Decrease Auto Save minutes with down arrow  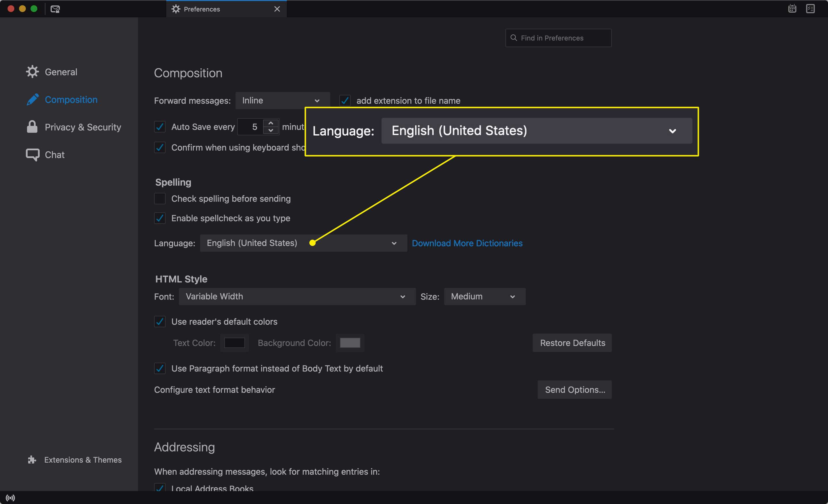coord(271,131)
